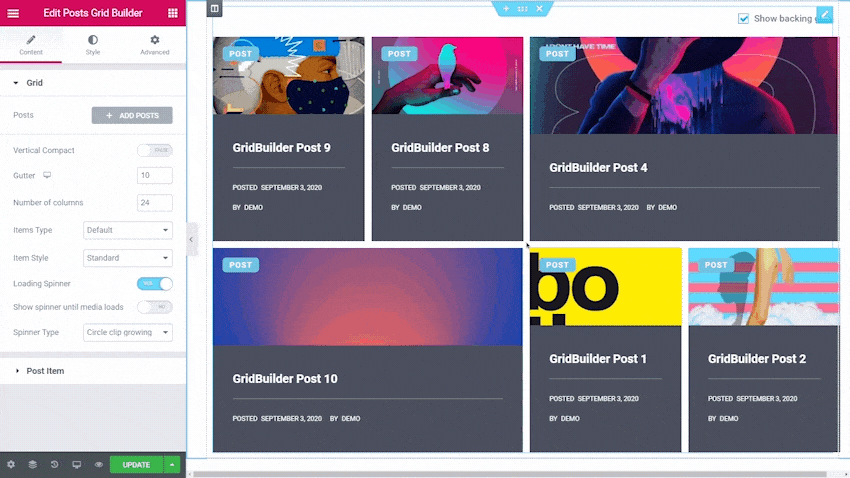The width and height of the screenshot is (850, 478).
Task: Click the green Update button
Action: tap(136, 464)
